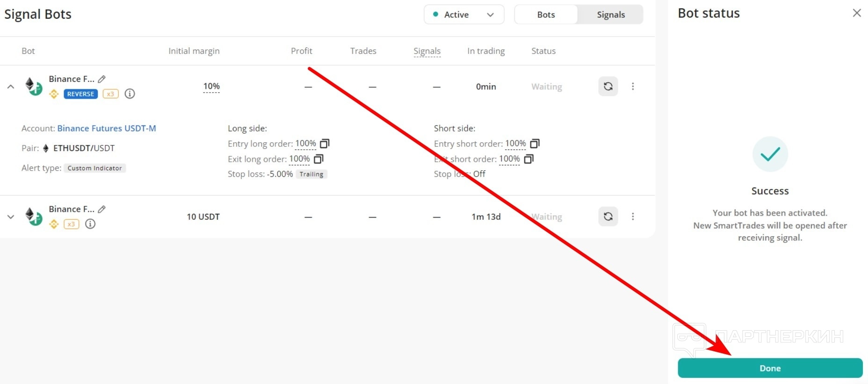Confirm with the Done button
868x384 pixels.
tap(770, 368)
